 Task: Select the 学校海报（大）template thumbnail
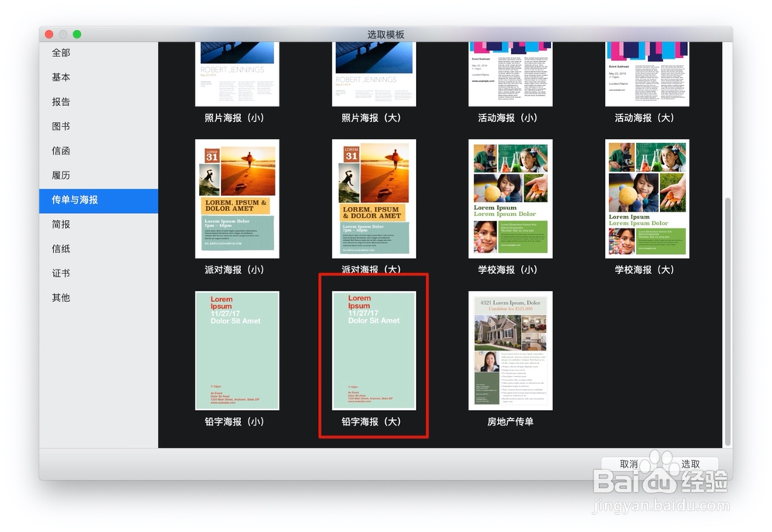[647, 198]
